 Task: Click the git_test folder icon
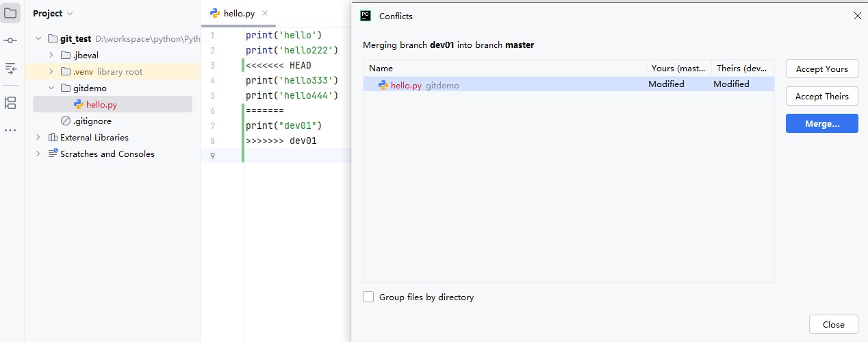pyautogui.click(x=53, y=39)
